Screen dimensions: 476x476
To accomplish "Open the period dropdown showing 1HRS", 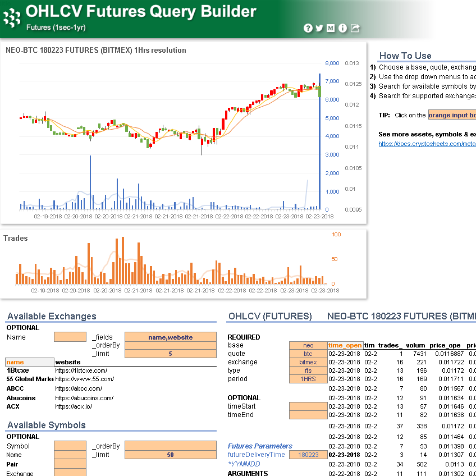I will [x=308, y=379].
